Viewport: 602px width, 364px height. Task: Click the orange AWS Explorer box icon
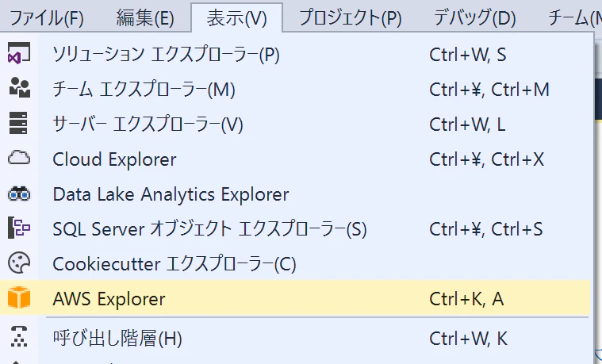(19, 298)
